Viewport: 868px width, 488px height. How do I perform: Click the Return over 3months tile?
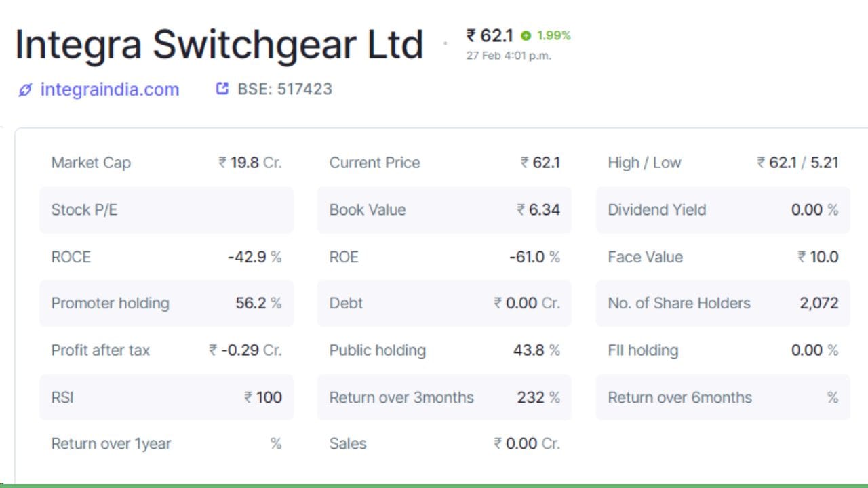(x=444, y=397)
